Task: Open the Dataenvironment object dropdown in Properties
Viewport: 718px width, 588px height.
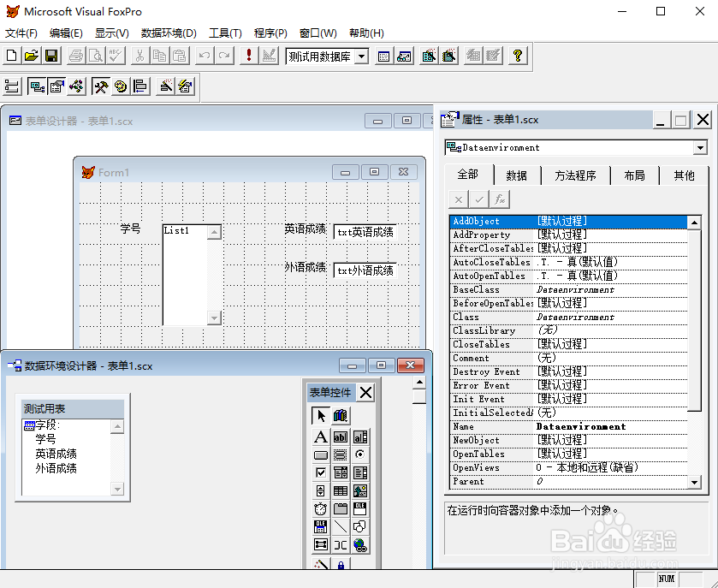Action: (x=700, y=148)
